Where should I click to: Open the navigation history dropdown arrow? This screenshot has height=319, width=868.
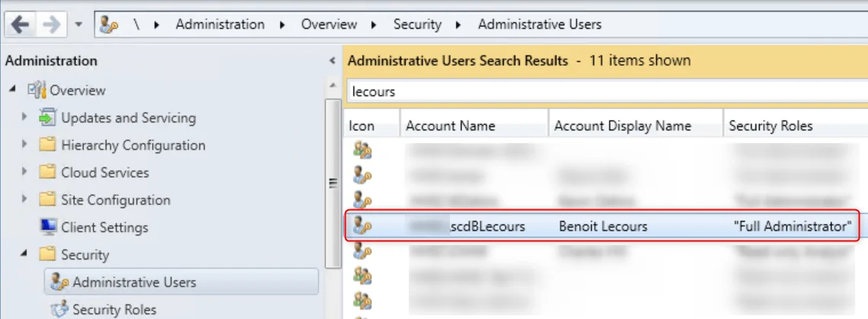pos(78,25)
